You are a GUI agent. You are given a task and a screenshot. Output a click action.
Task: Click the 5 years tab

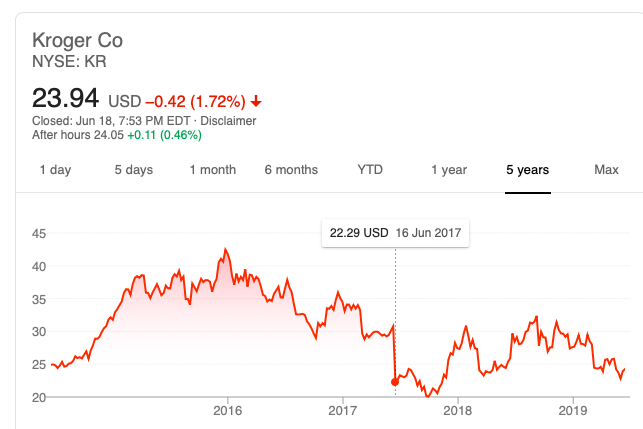(527, 170)
